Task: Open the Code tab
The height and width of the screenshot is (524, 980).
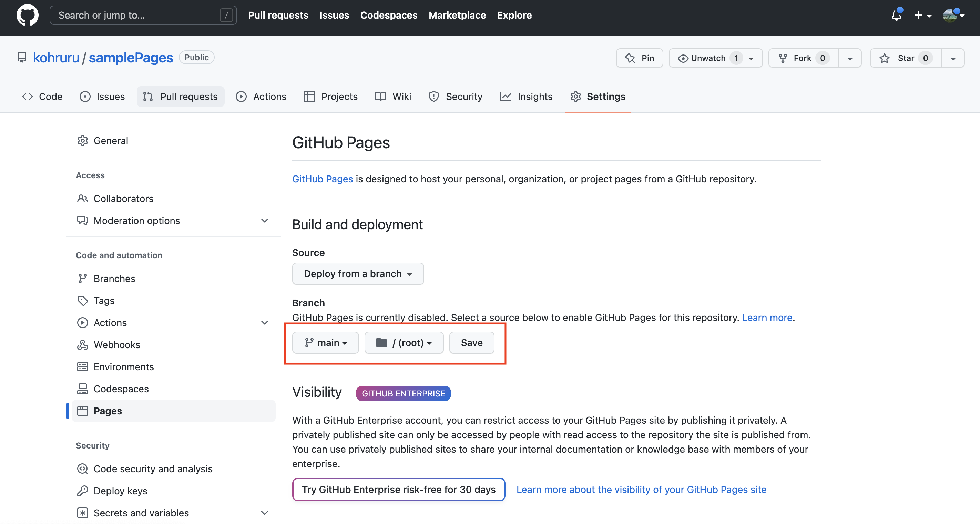Action: tap(42, 97)
